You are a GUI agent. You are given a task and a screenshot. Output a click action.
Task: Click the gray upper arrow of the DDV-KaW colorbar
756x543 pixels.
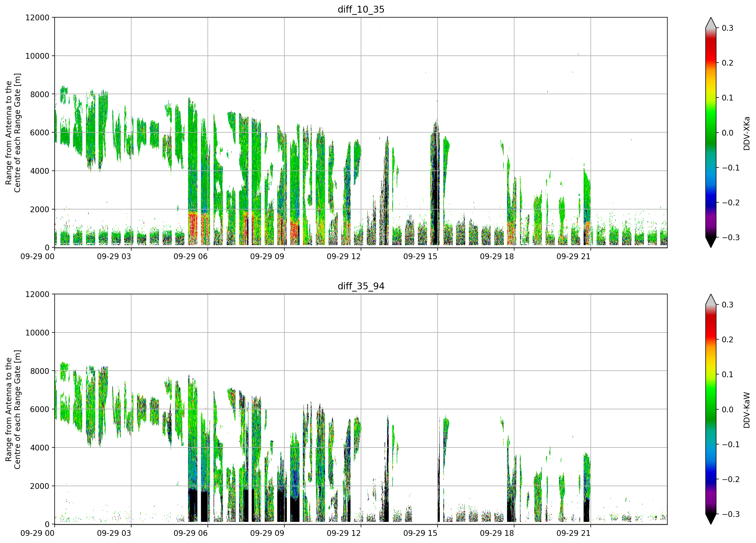click(x=711, y=300)
